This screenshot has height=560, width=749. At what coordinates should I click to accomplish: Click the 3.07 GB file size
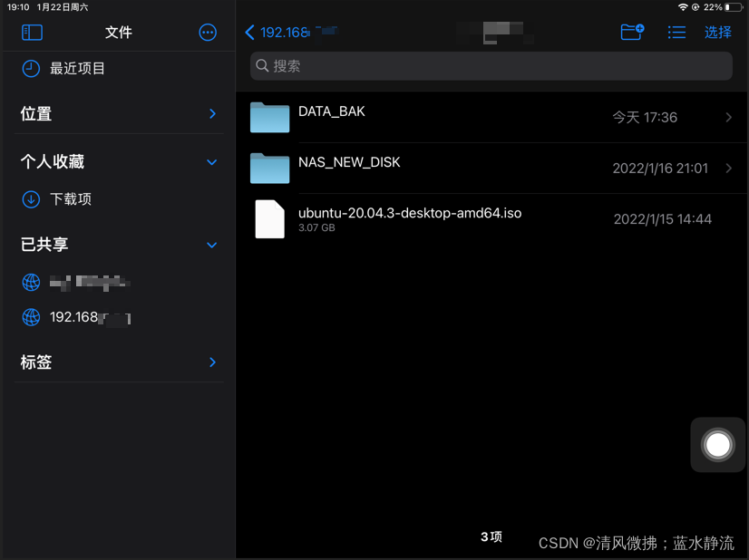coord(316,227)
